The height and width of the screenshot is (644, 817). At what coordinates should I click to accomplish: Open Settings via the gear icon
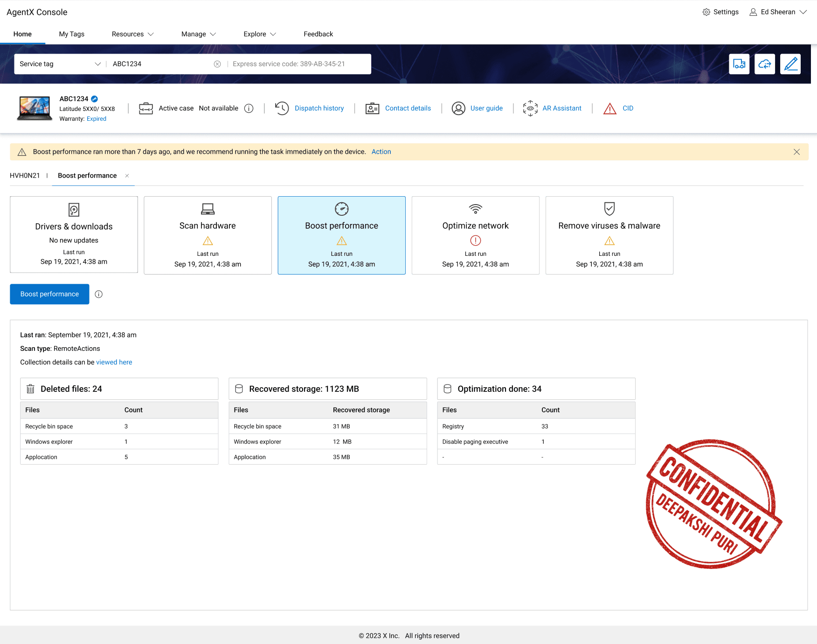(x=706, y=12)
